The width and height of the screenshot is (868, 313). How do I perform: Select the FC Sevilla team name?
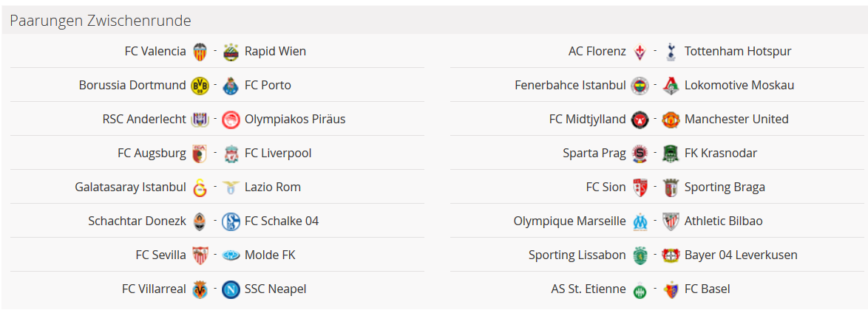160,255
